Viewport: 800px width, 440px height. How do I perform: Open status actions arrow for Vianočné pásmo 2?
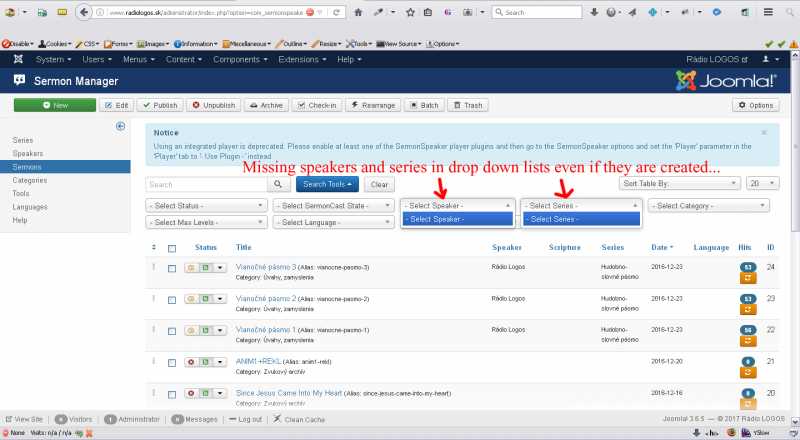pos(220,299)
